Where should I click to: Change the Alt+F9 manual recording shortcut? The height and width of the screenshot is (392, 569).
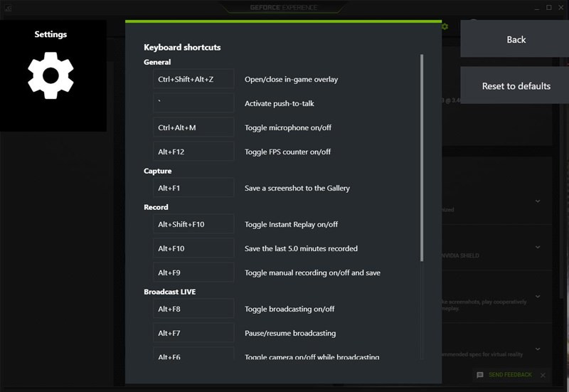[x=193, y=272]
